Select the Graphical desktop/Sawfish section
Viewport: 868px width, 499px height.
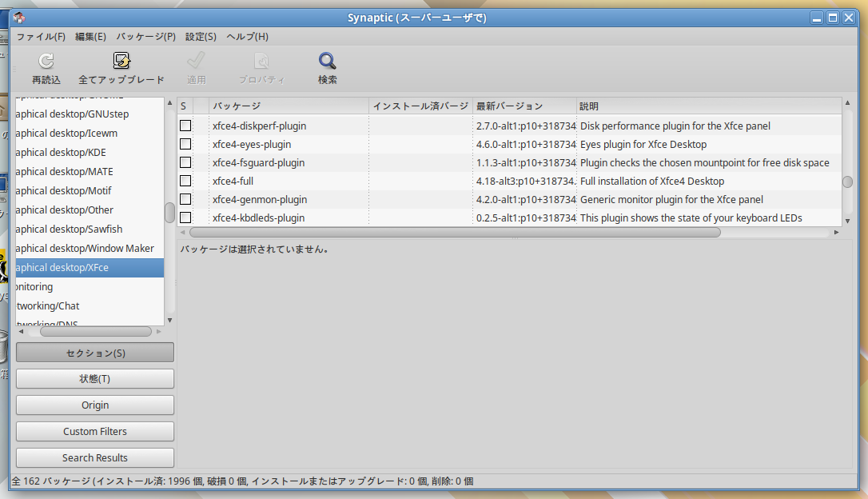(90, 230)
